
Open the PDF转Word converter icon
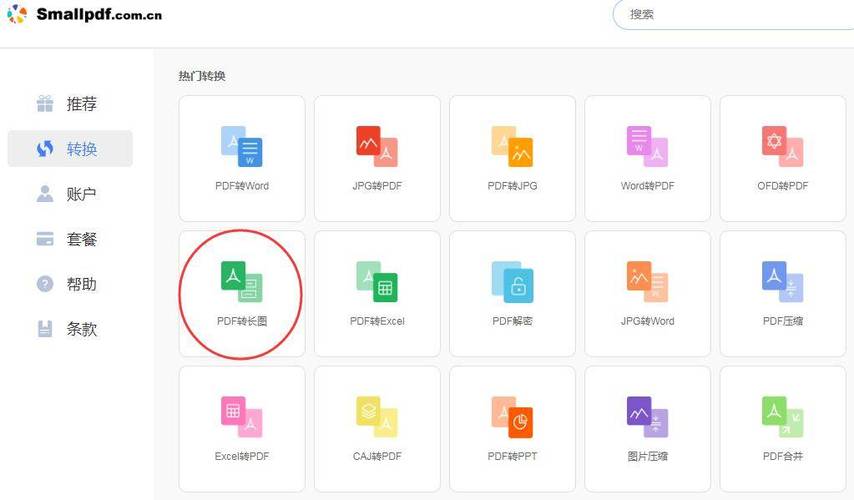[241, 146]
